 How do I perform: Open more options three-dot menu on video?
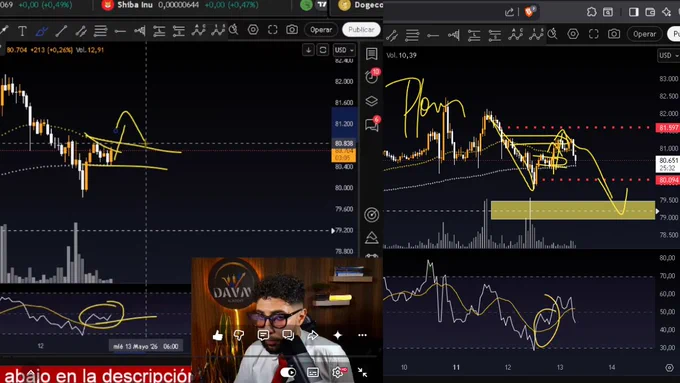pyautogui.click(x=363, y=335)
